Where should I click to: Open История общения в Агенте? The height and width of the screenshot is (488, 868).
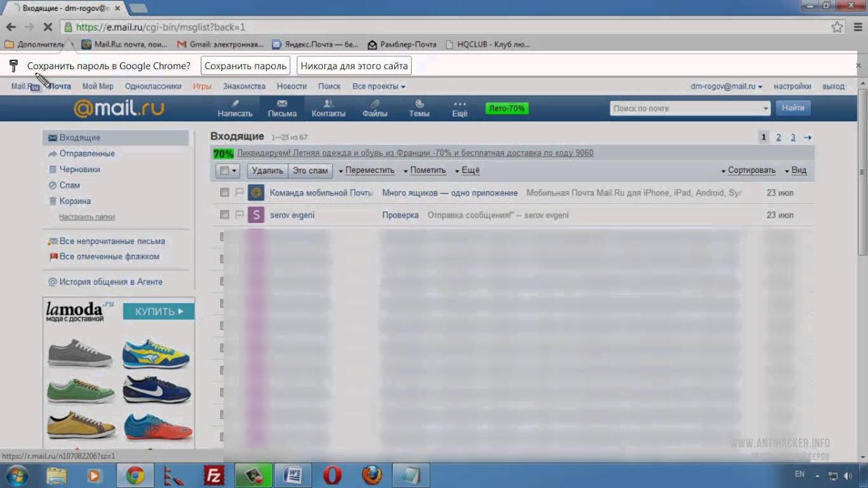(111, 282)
